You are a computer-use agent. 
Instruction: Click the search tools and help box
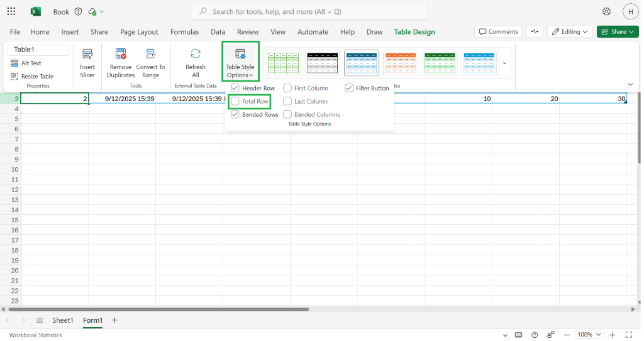pyautogui.click(x=308, y=11)
